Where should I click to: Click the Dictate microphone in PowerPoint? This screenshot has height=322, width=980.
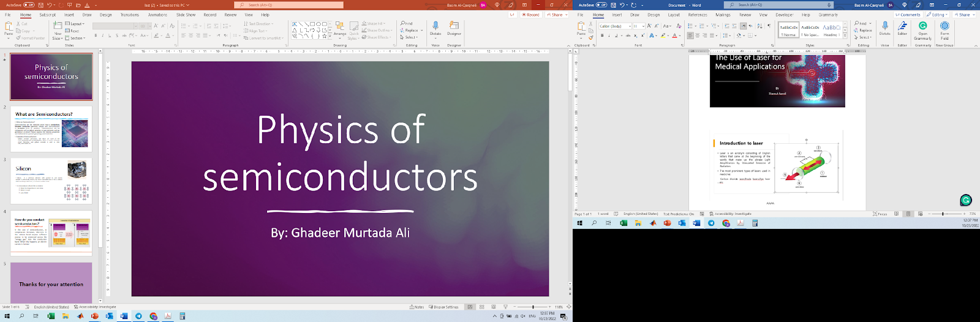(x=435, y=28)
